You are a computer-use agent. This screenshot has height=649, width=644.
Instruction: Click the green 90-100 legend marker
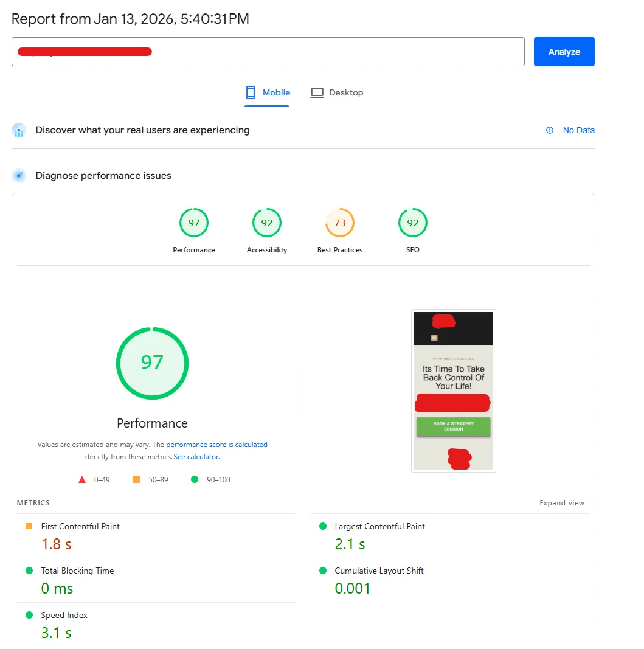(x=195, y=479)
